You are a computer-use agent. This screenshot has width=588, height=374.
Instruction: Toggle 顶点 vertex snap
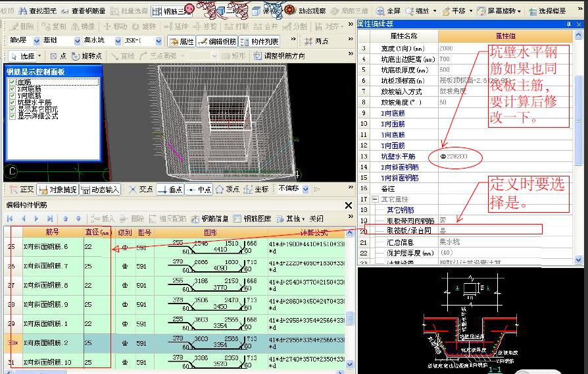(228, 189)
